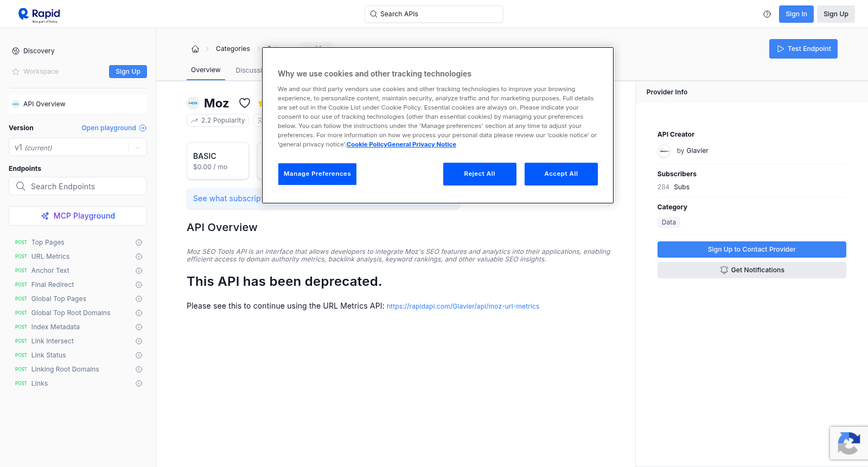This screenshot has width=868, height=467.
Task: Select the Global Top Root Domains endpoint
Action: pos(71,313)
